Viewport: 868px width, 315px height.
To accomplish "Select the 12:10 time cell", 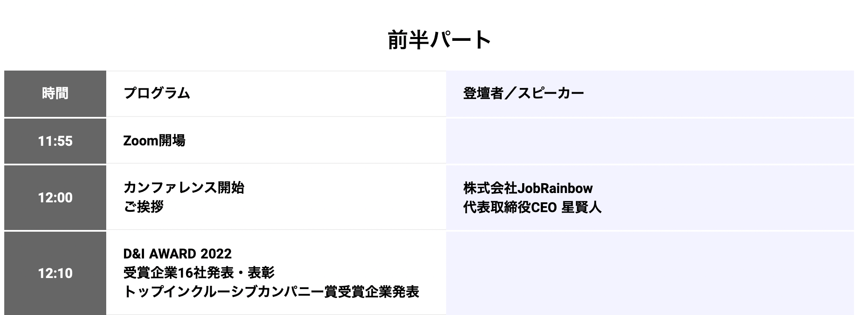I will [x=55, y=273].
